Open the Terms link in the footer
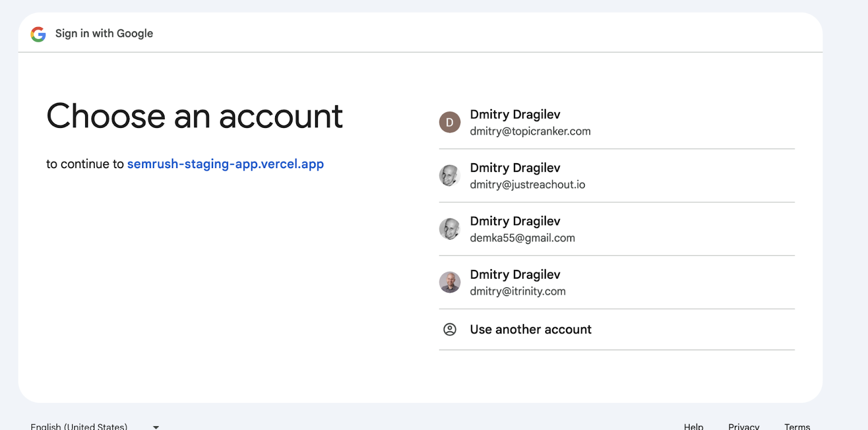The height and width of the screenshot is (430, 868). [x=797, y=426]
